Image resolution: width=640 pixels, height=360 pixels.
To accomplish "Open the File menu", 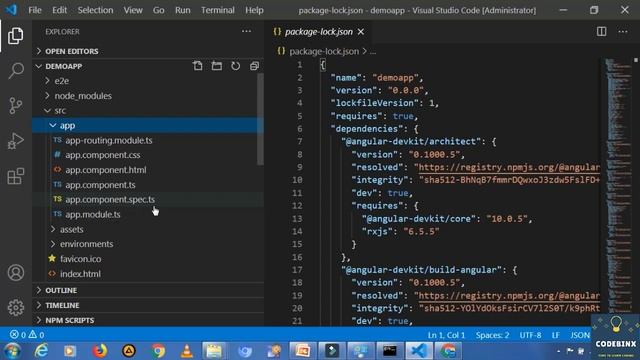I will pos(35,10).
